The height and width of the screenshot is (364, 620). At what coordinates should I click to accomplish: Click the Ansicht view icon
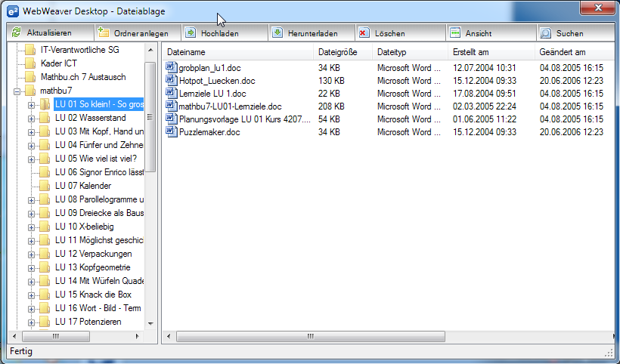coord(454,33)
